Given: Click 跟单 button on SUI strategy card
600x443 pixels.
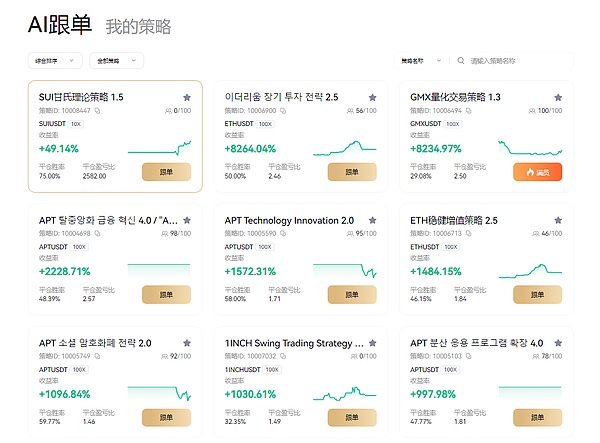Looking at the screenshot, I should click(x=166, y=172).
